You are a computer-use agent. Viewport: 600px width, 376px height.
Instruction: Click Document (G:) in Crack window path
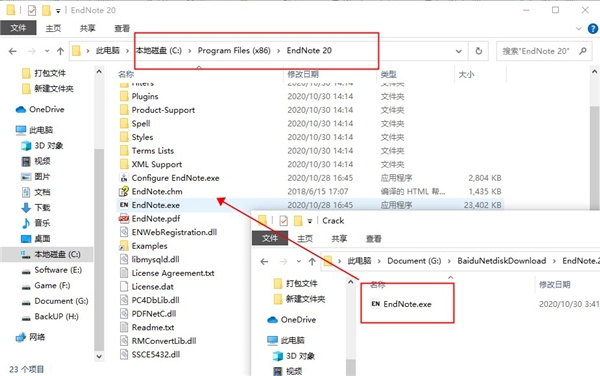pos(414,261)
